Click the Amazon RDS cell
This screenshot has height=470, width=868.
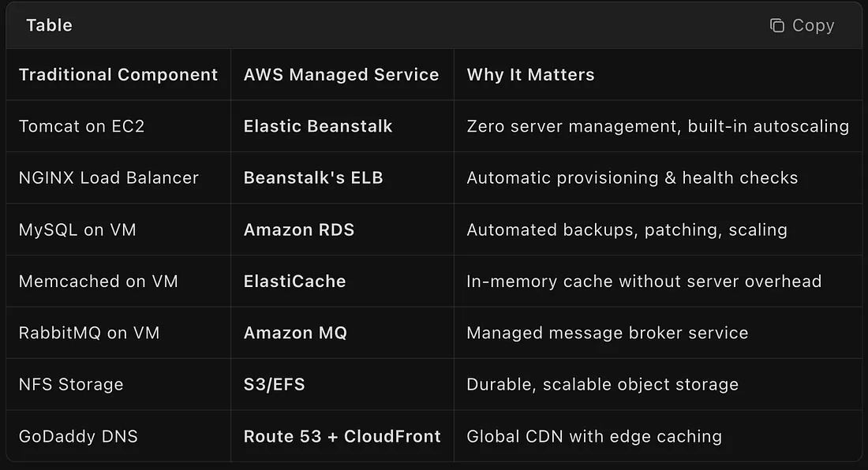point(299,230)
